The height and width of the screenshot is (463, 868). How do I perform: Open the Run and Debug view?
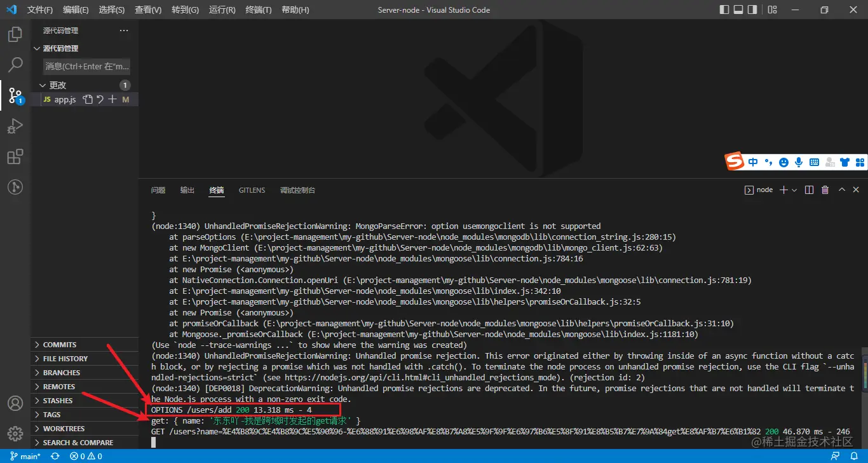(x=15, y=126)
